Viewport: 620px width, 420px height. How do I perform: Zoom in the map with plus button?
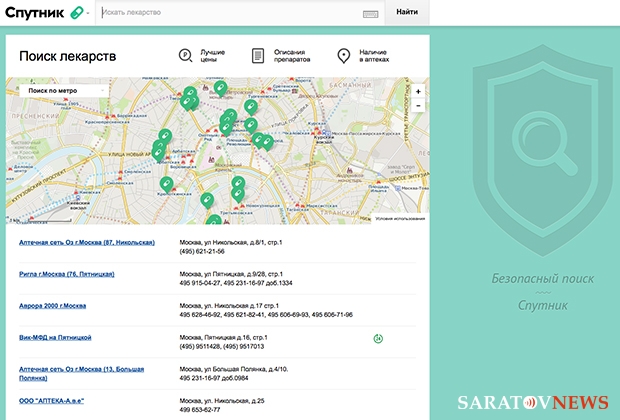(418, 91)
